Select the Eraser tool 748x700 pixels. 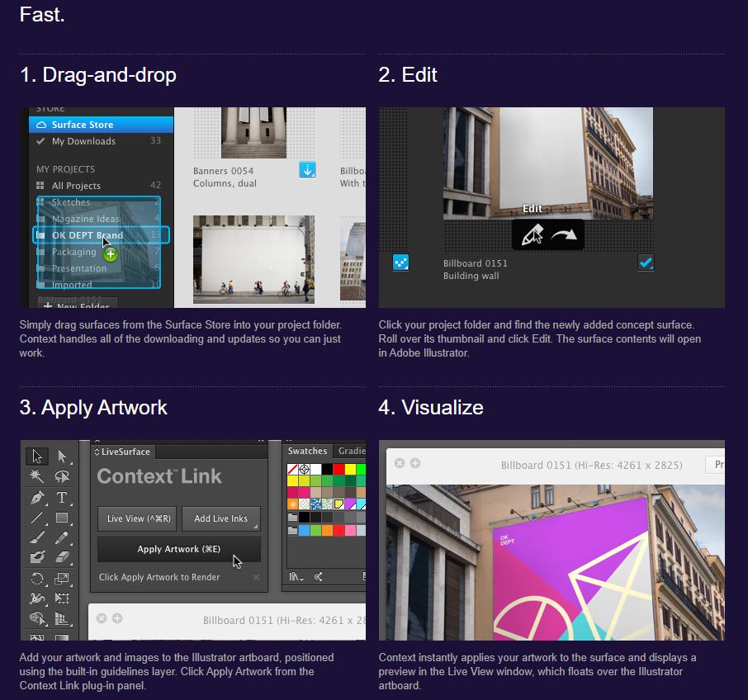tap(62, 557)
